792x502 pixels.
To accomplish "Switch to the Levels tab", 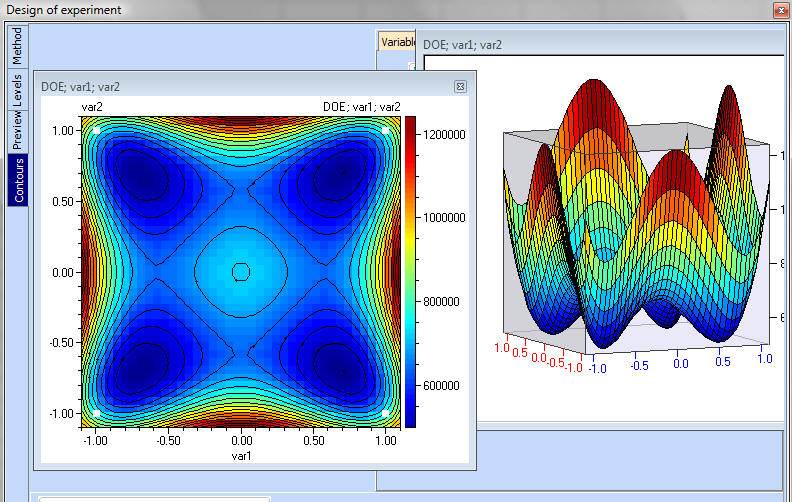I will [x=17, y=92].
